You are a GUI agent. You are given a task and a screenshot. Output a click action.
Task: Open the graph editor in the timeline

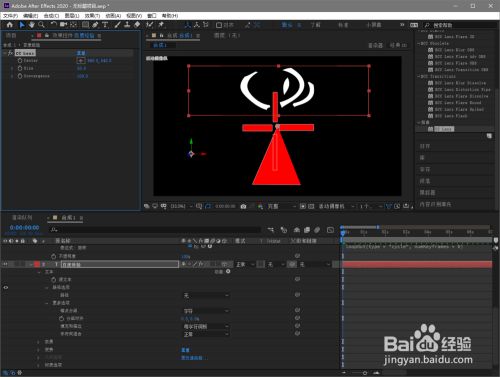(x=330, y=230)
